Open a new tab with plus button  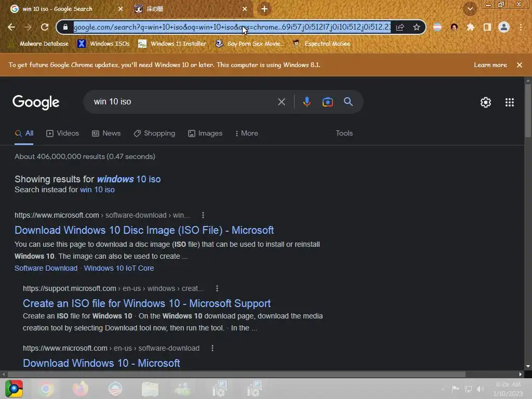[264, 9]
